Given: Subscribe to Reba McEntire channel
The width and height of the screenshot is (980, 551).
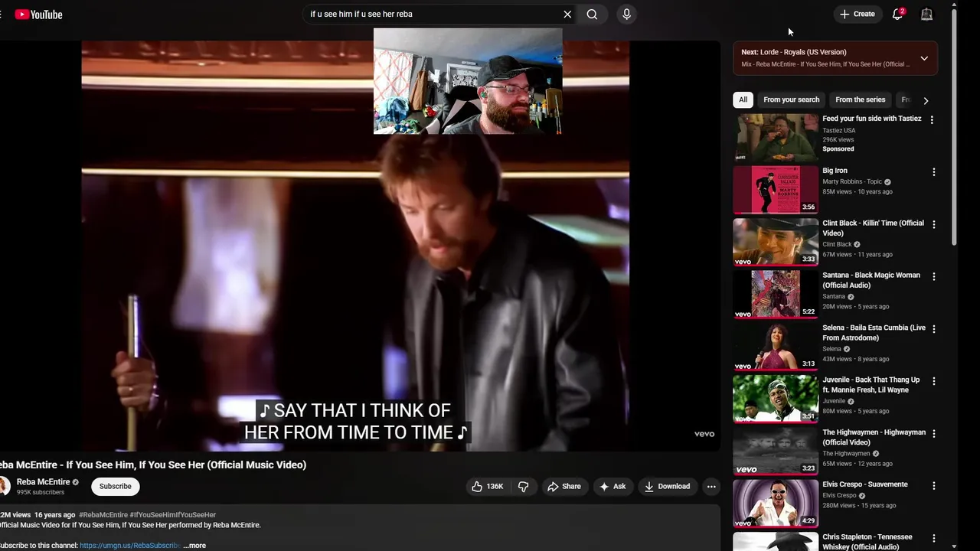Looking at the screenshot, I should coord(116,486).
